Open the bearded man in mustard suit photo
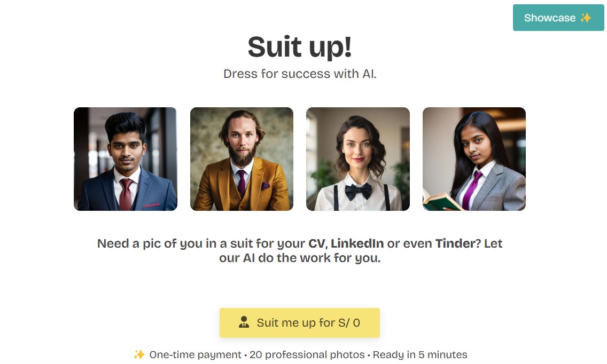 point(242,159)
